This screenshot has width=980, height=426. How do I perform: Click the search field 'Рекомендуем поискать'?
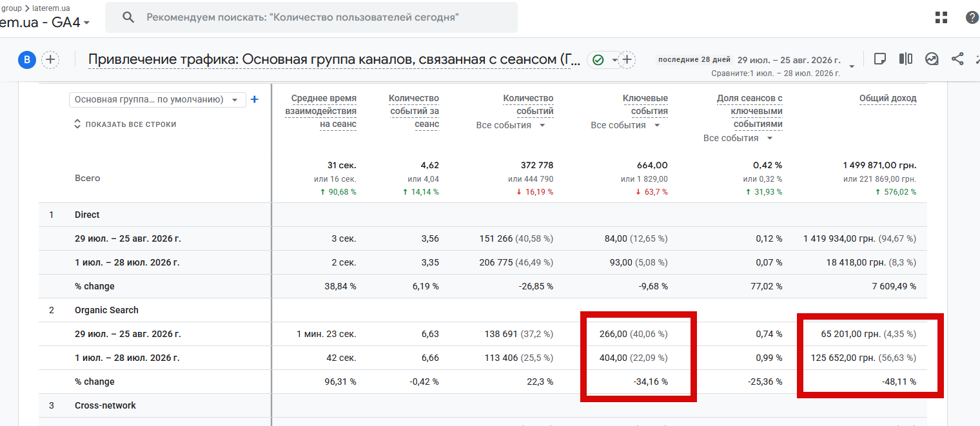click(311, 17)
